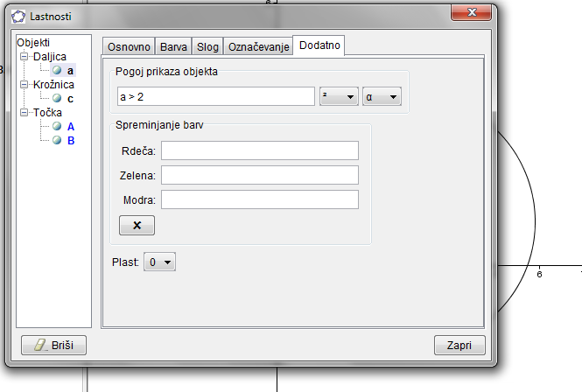
Task: Click the display condition field containing a > 2
Action: [214, 97]
